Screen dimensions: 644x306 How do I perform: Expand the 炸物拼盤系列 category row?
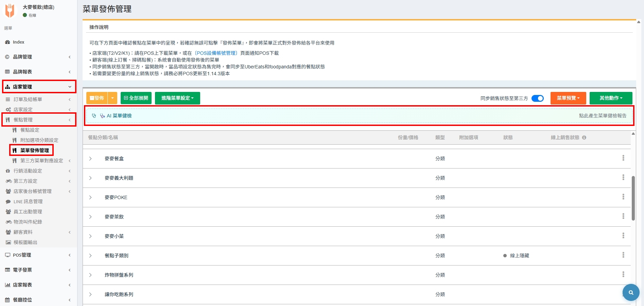[x=90, y=275]
